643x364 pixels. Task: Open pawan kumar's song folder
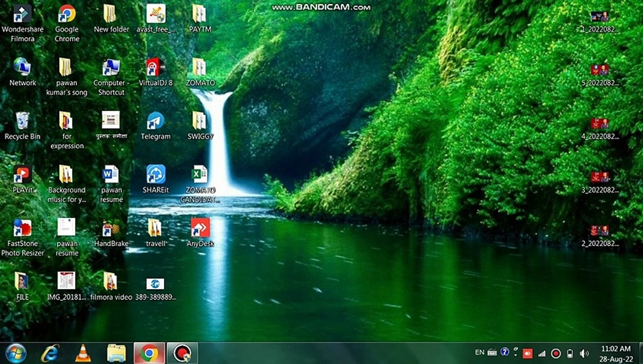(x=67, y=77)
